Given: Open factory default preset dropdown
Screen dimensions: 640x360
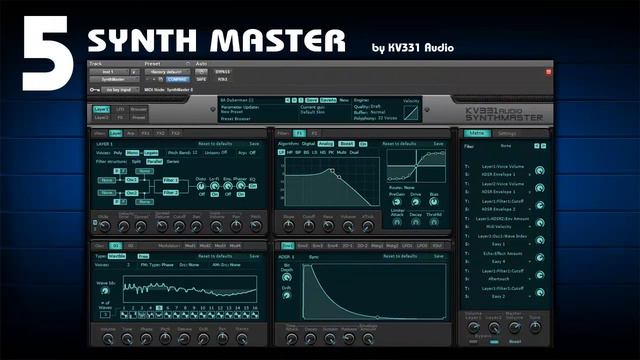Looking at the screenshot, I should (167, 71).
